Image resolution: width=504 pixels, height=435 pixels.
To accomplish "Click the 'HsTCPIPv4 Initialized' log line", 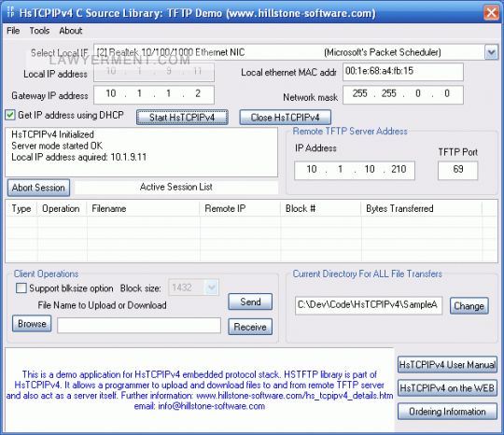I will coord(52,134).
